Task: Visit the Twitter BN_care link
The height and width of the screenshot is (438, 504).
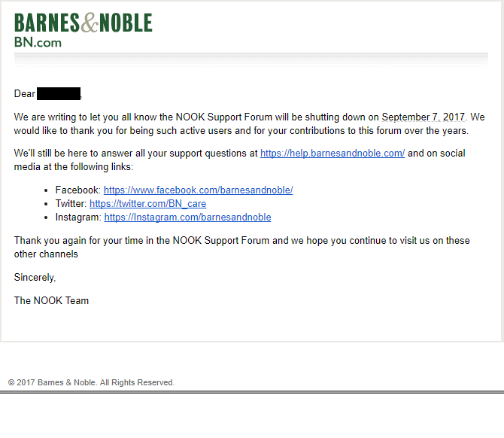Action: click(148, 203)
